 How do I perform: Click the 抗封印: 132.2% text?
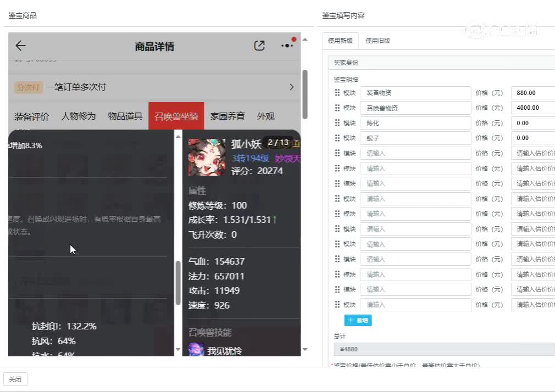[x=64, y=326]
